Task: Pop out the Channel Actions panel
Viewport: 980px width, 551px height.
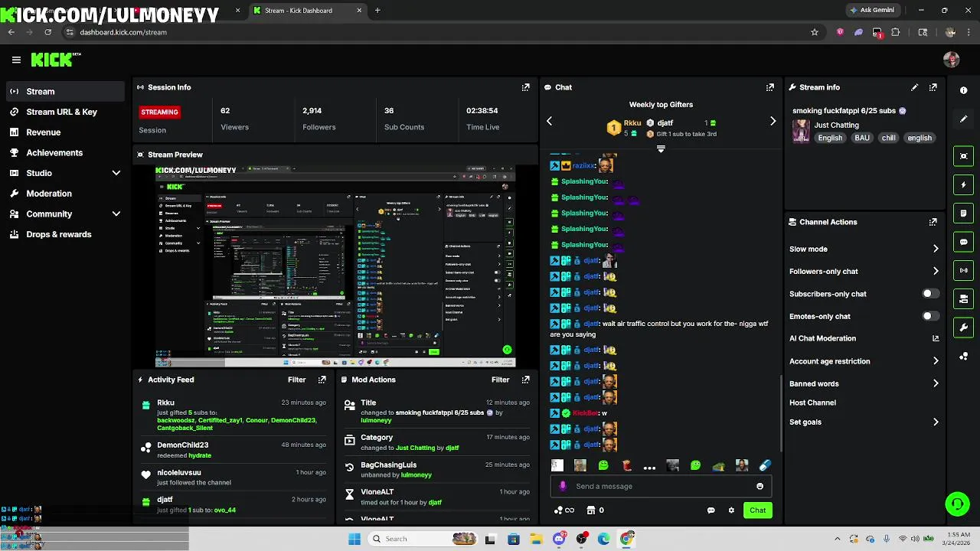Action: 933,222
